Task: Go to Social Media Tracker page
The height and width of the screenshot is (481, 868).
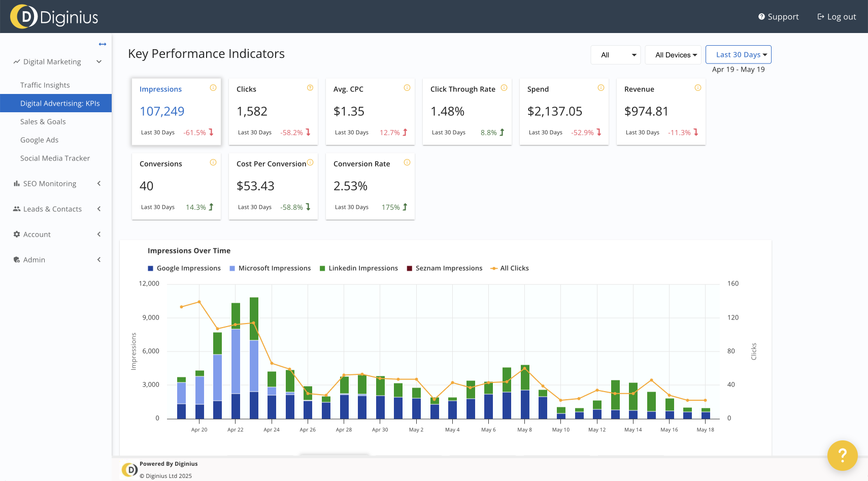Action: pos(55,158)
